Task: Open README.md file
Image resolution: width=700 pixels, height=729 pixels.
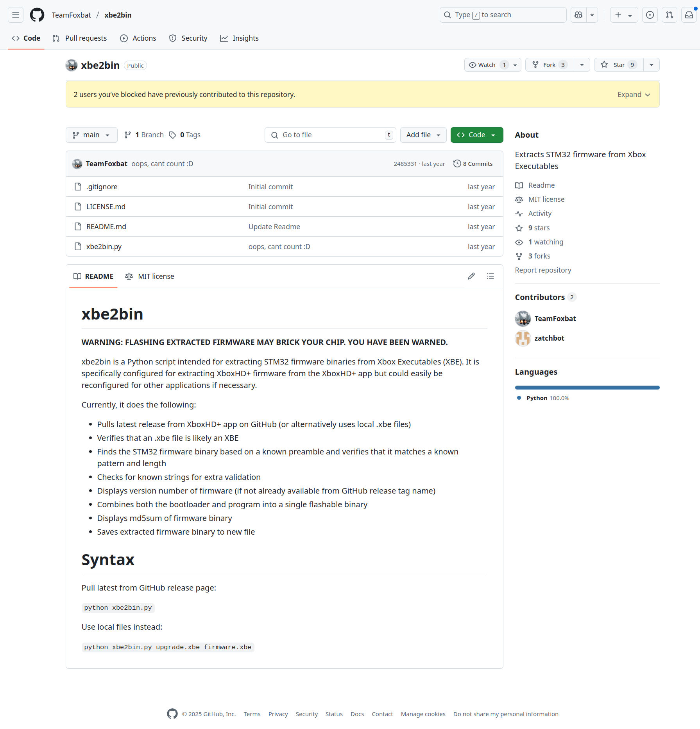Action: coord(106,226)
